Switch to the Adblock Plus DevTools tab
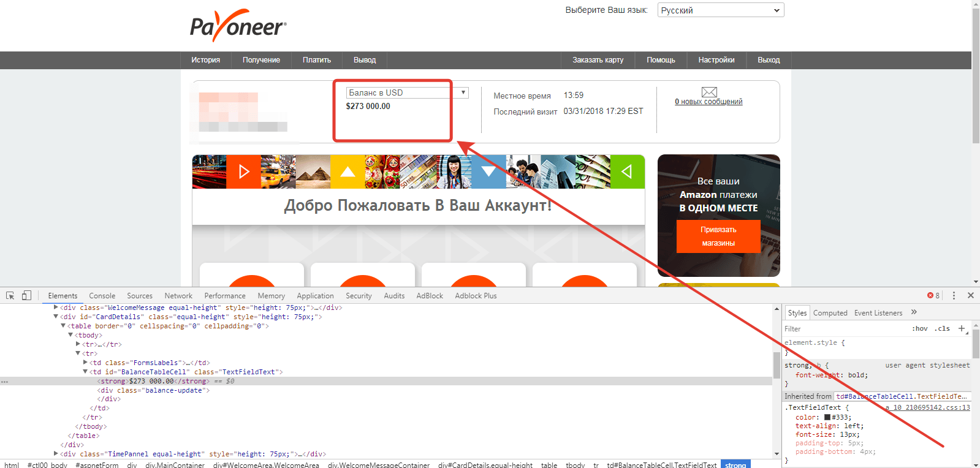This screenshot has width=980, height=468. click(x=476, y=295)
